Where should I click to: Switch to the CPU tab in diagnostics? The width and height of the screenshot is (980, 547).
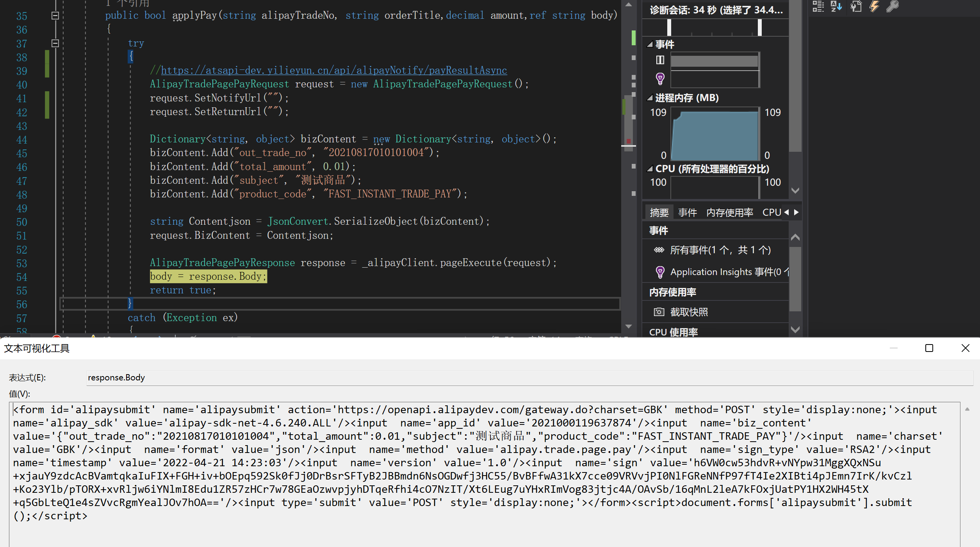[772, 212]
